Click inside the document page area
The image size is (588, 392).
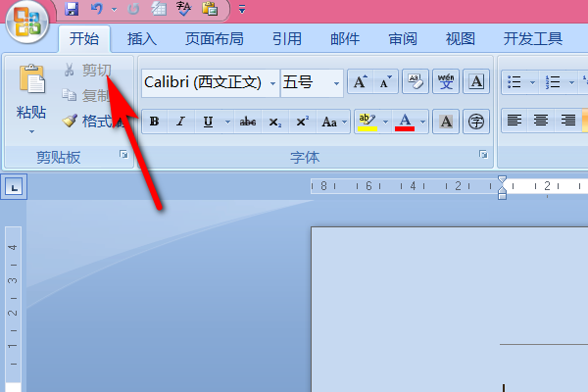tap(450, 308)
